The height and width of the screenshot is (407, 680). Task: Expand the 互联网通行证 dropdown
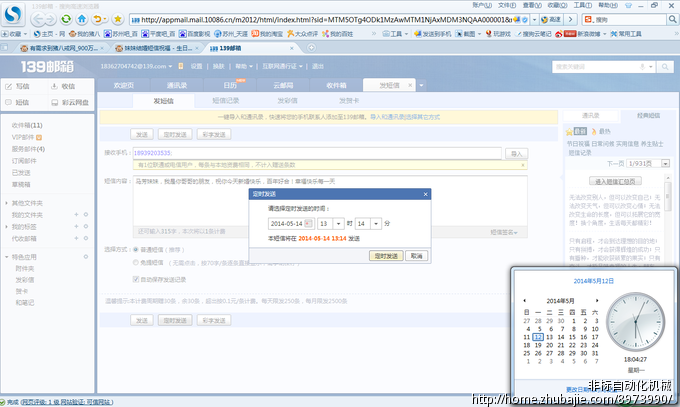[301, 66]
